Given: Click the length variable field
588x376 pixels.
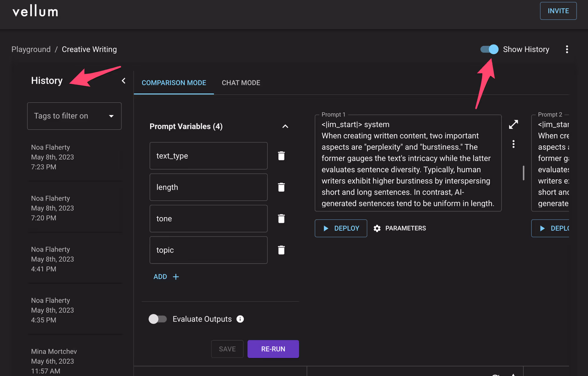Looking at the screenshot, I should point(208,187).
